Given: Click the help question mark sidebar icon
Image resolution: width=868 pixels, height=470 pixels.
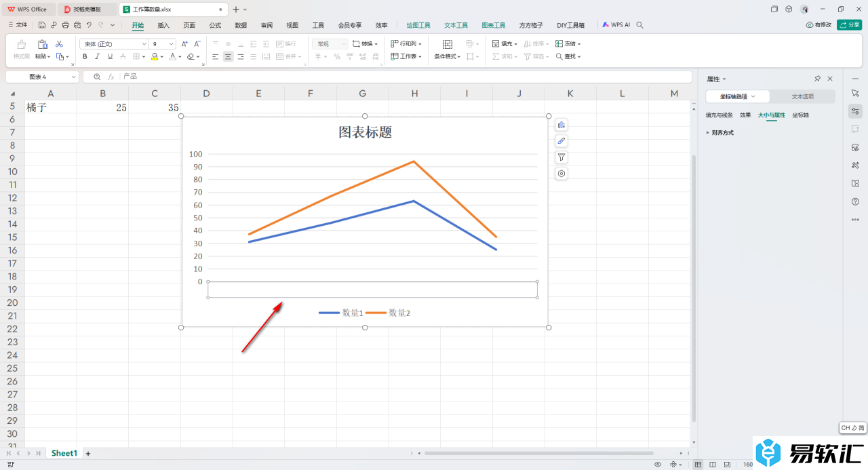Looking at the screenshot, I should pos(855,201).
